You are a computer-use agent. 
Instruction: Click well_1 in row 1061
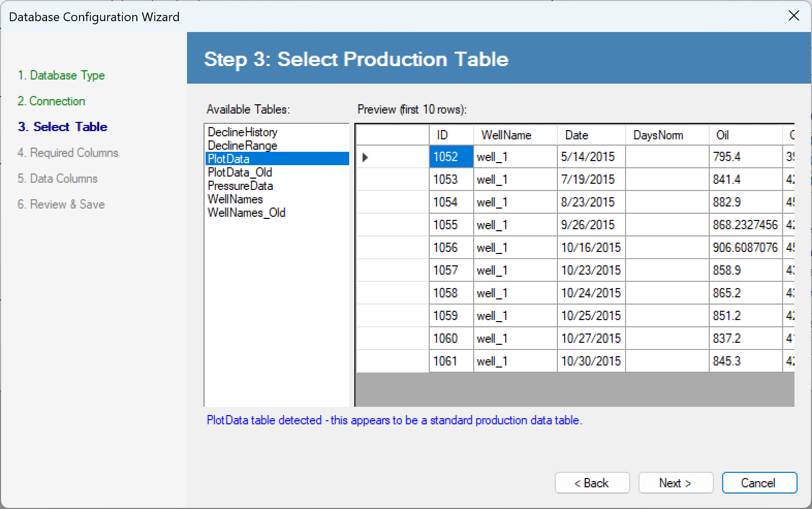pos(516,361)
